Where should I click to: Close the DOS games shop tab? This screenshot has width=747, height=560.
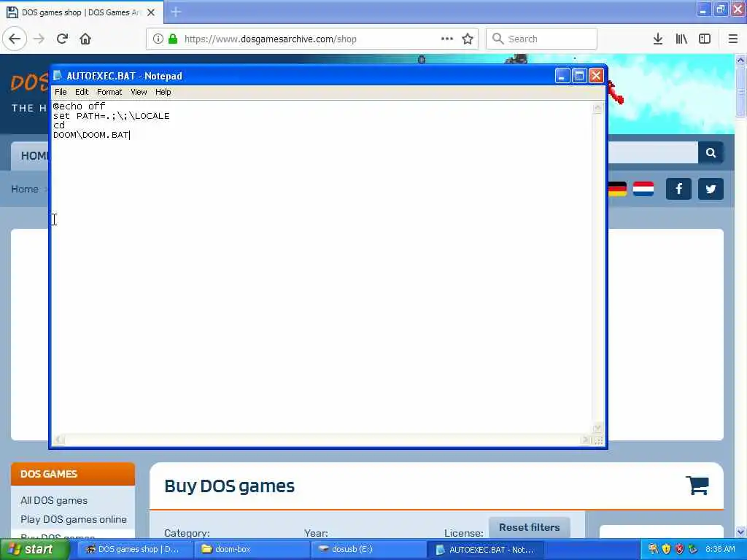[x=151, y=12]
